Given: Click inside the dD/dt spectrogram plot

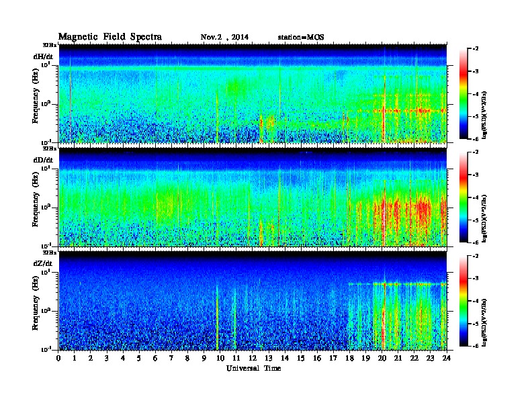Looking at the screenshot, I should pyautogui.click(x=253, y=197).
